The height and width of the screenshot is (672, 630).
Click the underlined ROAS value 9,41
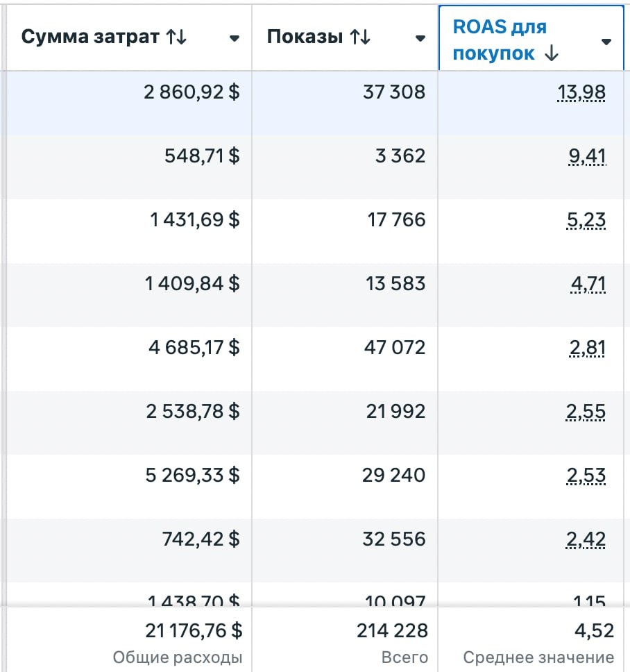[587, 156]
